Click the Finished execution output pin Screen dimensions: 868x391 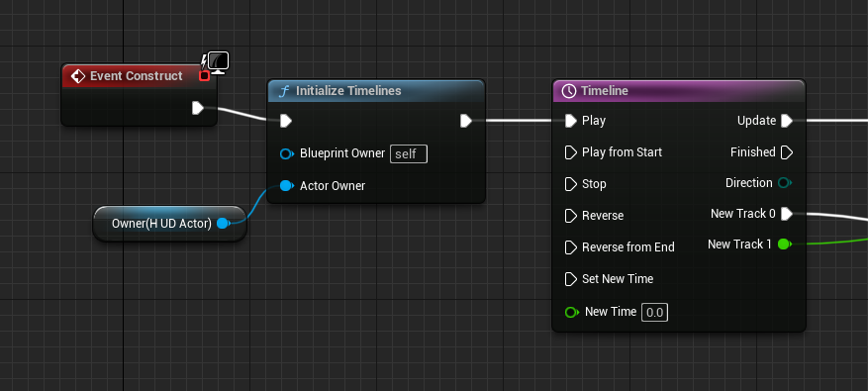787,152
